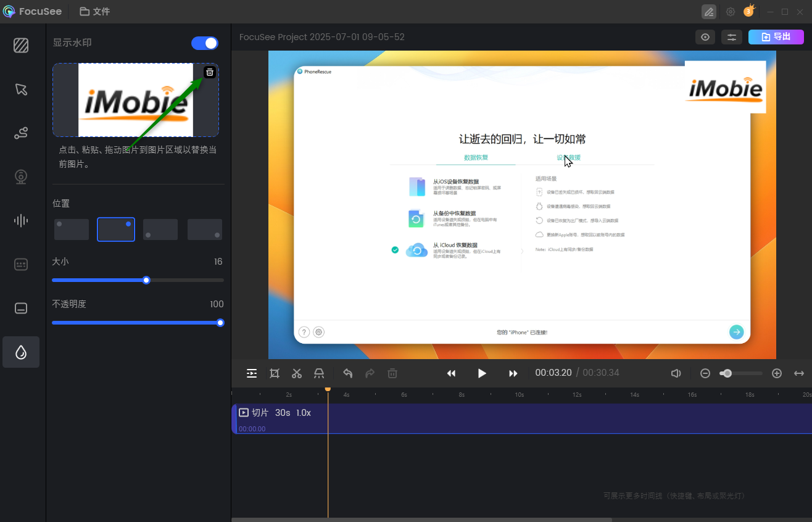Open the captions sidebar icon

point(21,264)
